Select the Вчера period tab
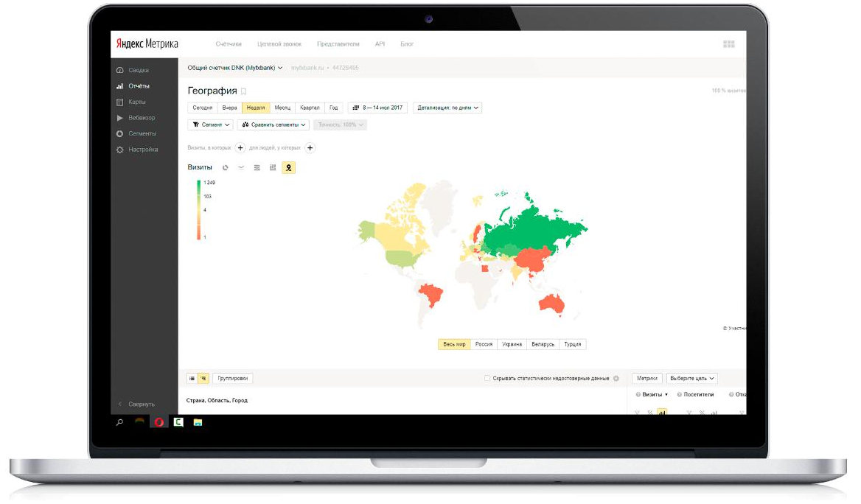This screenshot has width=861, height=504. click(x=229, y=108)
